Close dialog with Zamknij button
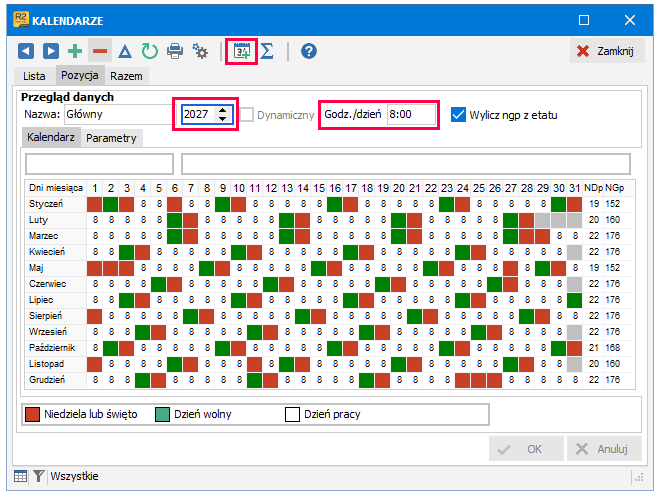 point(607,51)
